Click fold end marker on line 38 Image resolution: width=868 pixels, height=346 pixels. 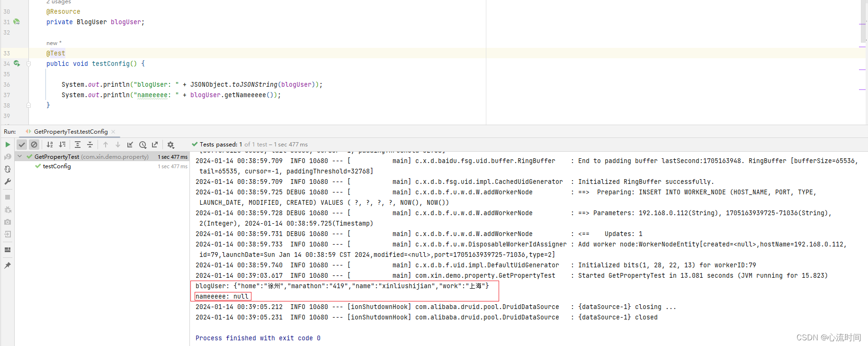29,105
